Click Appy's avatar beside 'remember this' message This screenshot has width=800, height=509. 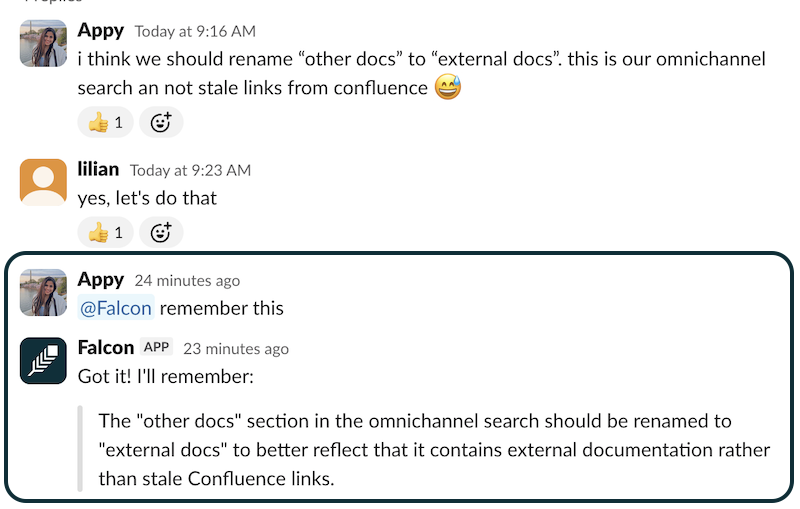(43, 292)
